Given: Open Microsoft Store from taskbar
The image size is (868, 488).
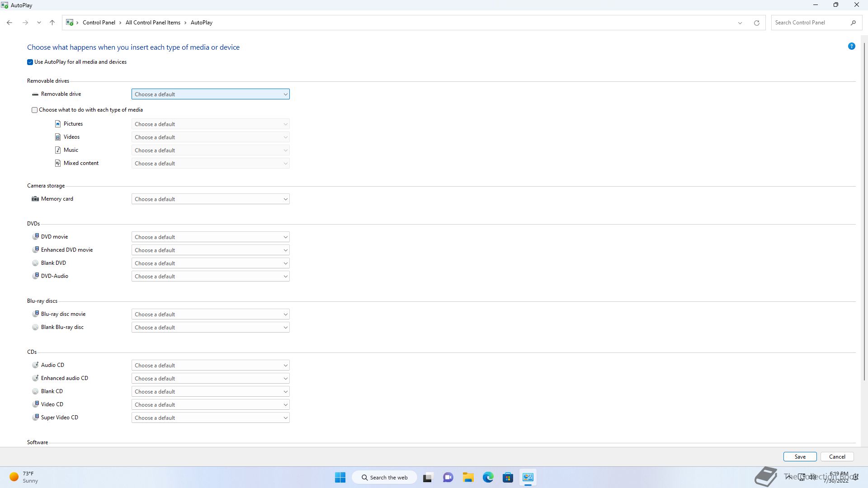Looking at the screenshot, I should [x=508, y=478].
